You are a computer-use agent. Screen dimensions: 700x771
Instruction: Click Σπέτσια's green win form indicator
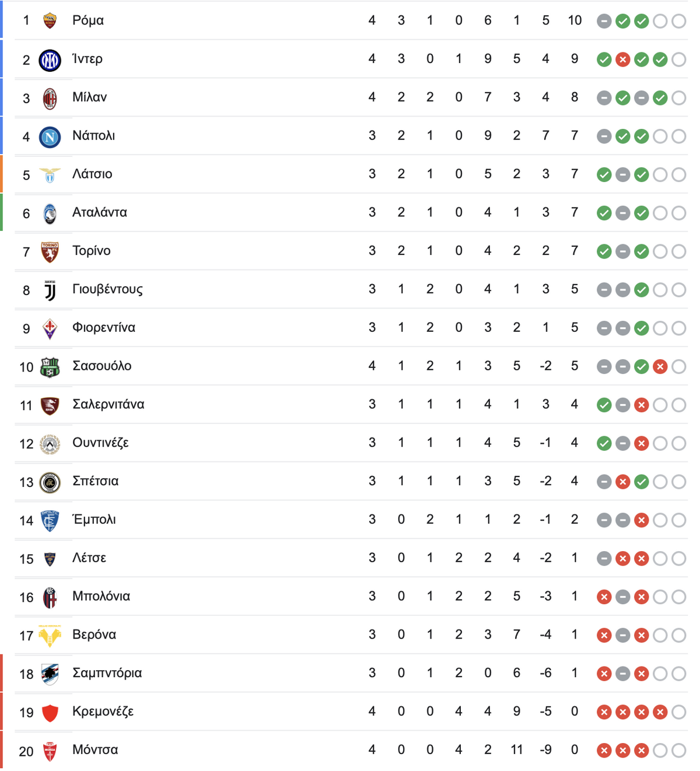tap(642, 482)
